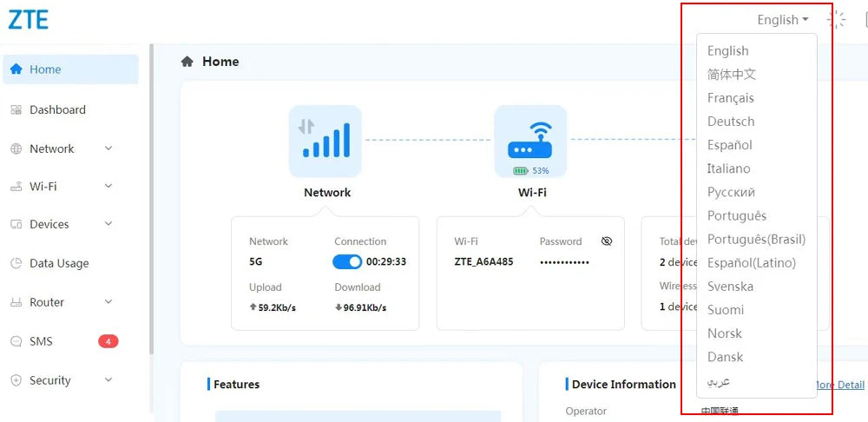Show the hidden Wi-Fi password
This screenshot has height=422, width=868.
(607, 241)
